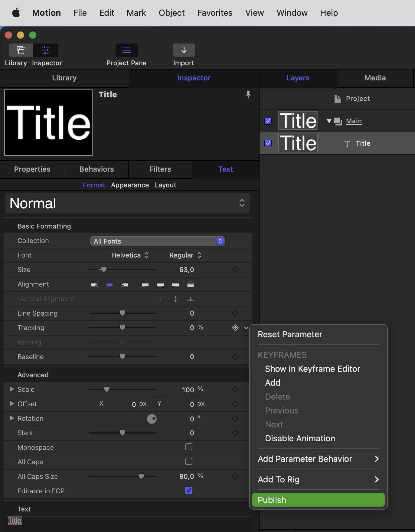This screenshot has width=415, height=532.
Task: Choose Add keyframe menu item
Action: click(x=273, y=383)
